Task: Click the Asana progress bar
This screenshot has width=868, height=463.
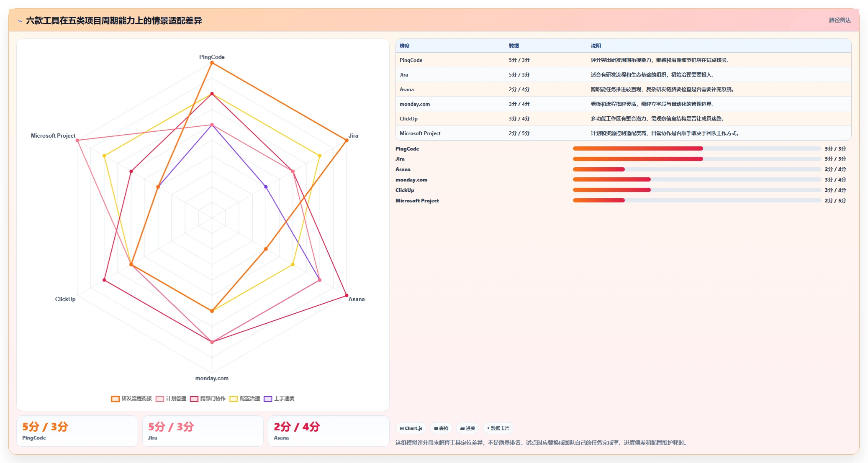Action: [697, 169]
